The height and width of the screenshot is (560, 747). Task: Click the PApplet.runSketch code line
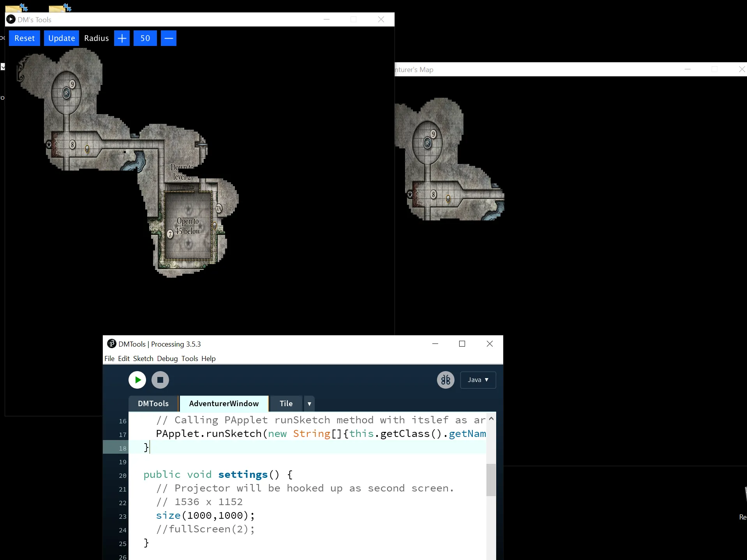click(321, 434)
